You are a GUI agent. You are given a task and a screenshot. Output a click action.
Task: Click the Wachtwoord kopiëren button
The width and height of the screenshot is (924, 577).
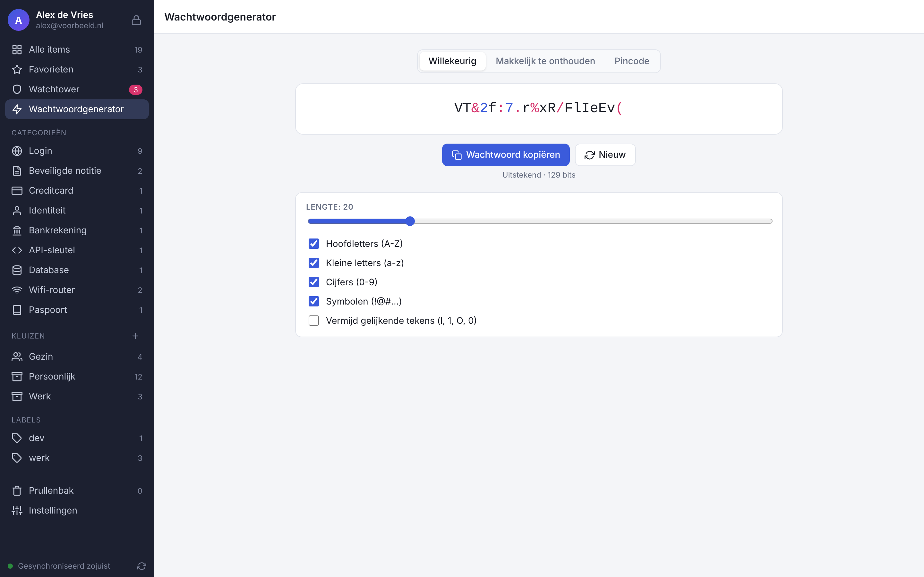click(506, 155)
